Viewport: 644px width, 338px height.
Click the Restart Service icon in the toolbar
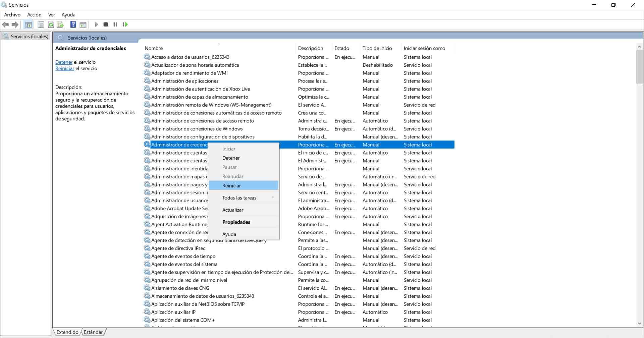(x=125, y=24)
